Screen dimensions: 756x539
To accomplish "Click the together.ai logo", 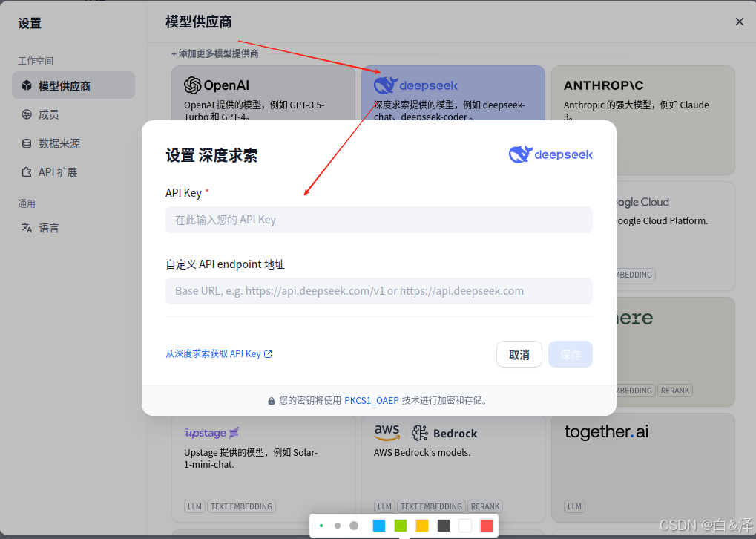I will (x=606, y=432).
